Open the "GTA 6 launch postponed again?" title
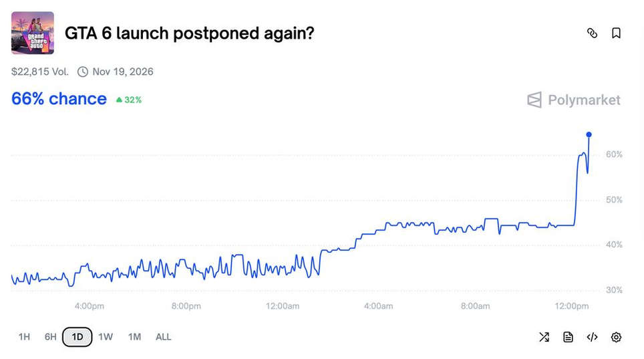The image size is (644, 359). [189, 33]
